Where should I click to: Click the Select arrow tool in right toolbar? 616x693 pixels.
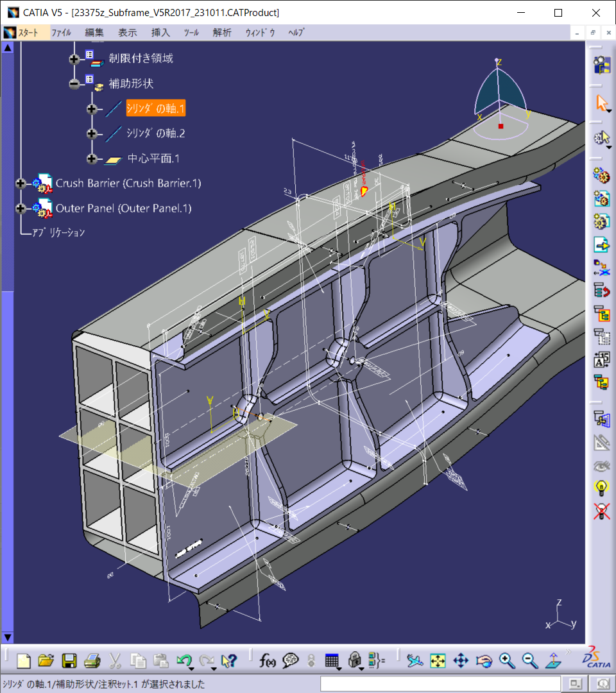601,103
